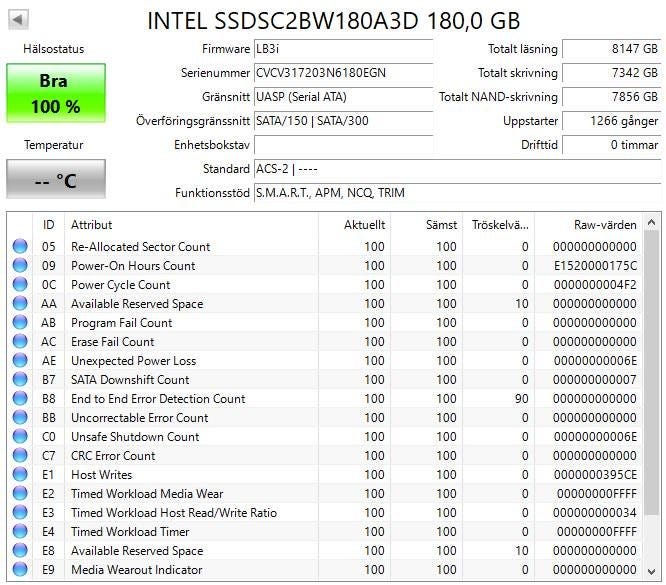Click blue status icon for Re-Allocated Sector Count
666x585 pixels.
20,247
